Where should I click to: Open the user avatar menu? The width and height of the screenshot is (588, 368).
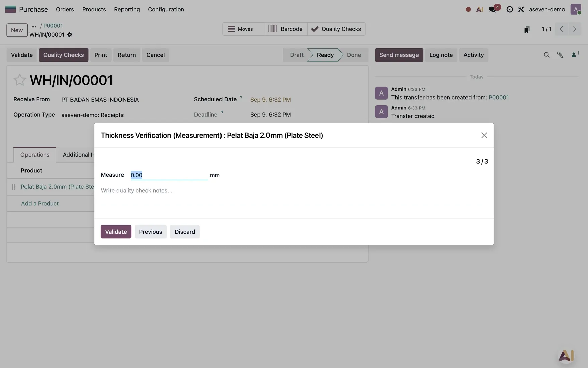pyautogui.click(x=576, y=9)
